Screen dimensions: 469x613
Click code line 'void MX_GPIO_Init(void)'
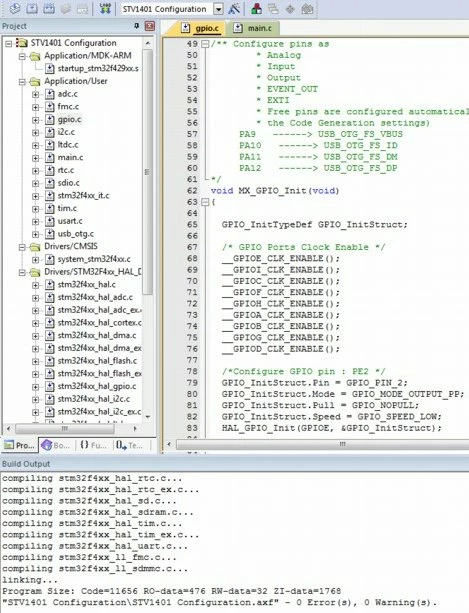(275, 191)
